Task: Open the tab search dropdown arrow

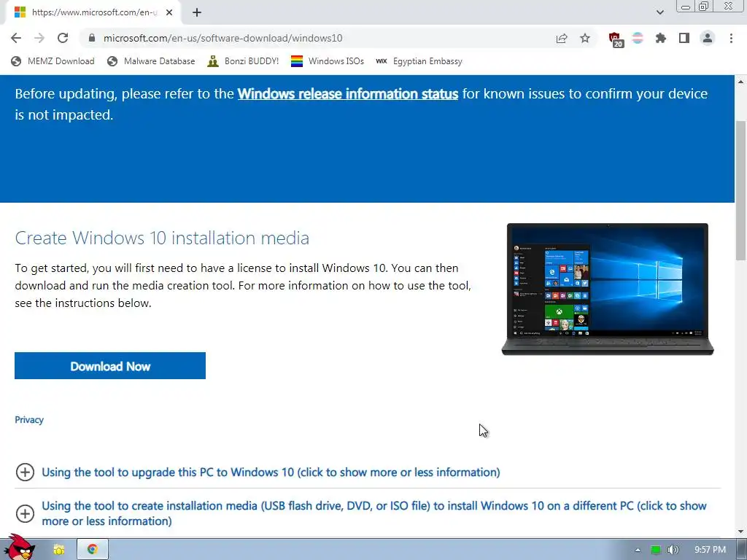Action: (659, 12)
